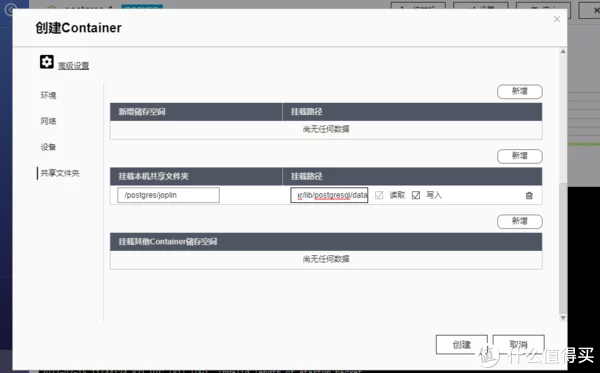The height and width of the screenshot is (373, 600).
Task: Click the dialog scrollbar down arrow
Action: pos(563,318)
